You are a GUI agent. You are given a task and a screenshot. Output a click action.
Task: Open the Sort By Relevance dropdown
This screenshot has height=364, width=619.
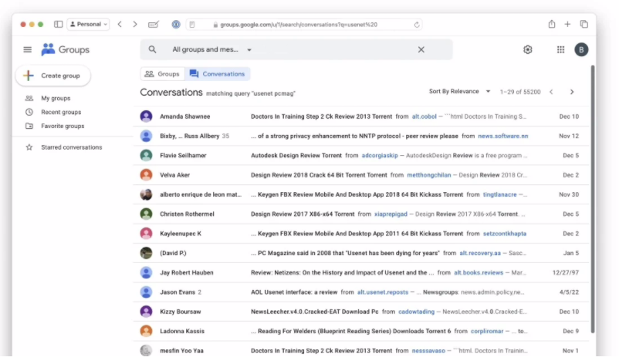[459, 92]
